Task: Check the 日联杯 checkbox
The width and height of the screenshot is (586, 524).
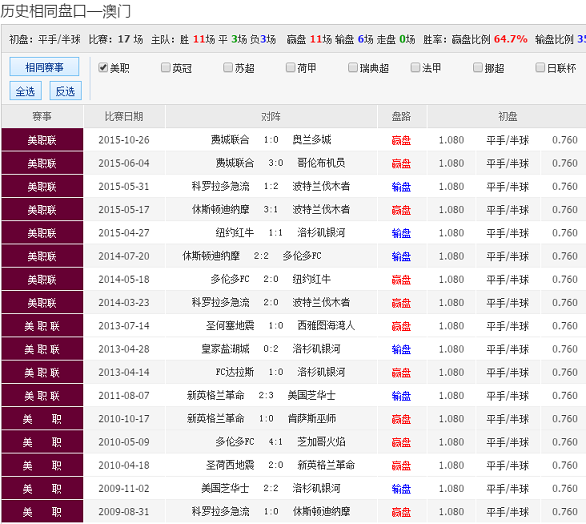Action: click(540, 68)
